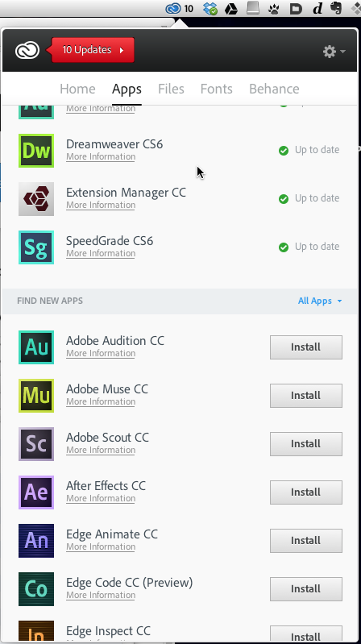361x644 pixels.
Task: Click the Adobe Scout CC icon
Action: click(x=36, y=444)
